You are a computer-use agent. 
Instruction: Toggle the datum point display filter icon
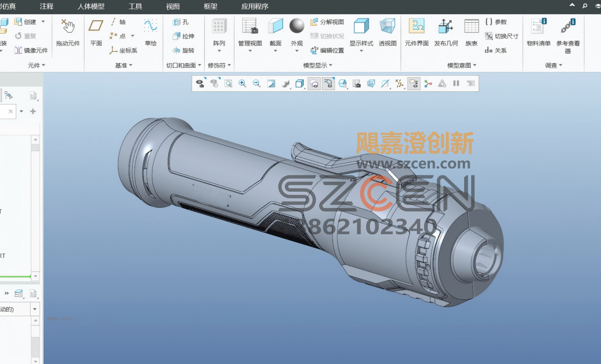click(x=399, y=83)
